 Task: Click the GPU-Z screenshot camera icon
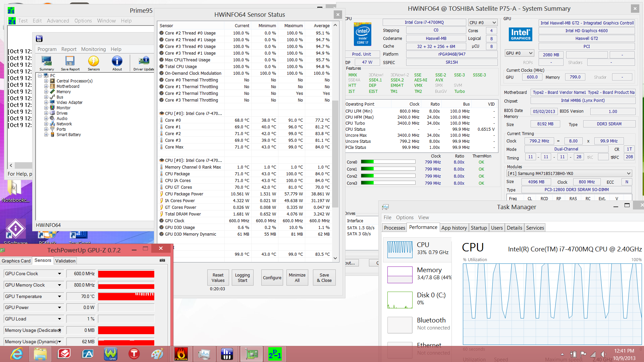162,260
